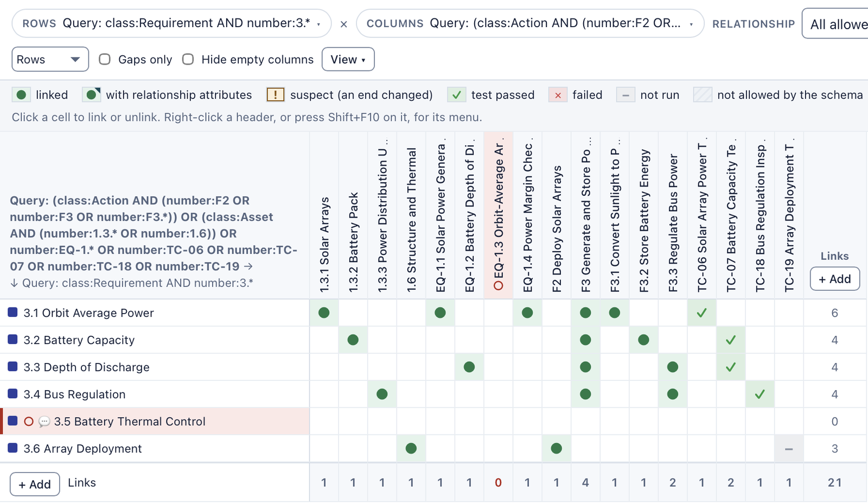Click linked dot for 3.3 and F3.3 Regulate Bus Power
868x504 pixels.
click(673, 367)
